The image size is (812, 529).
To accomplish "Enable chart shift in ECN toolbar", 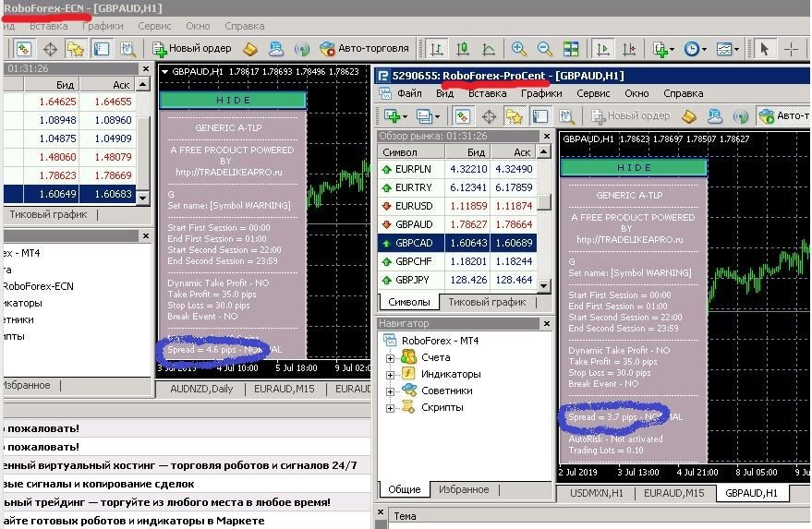I will [x=629, y=49].
